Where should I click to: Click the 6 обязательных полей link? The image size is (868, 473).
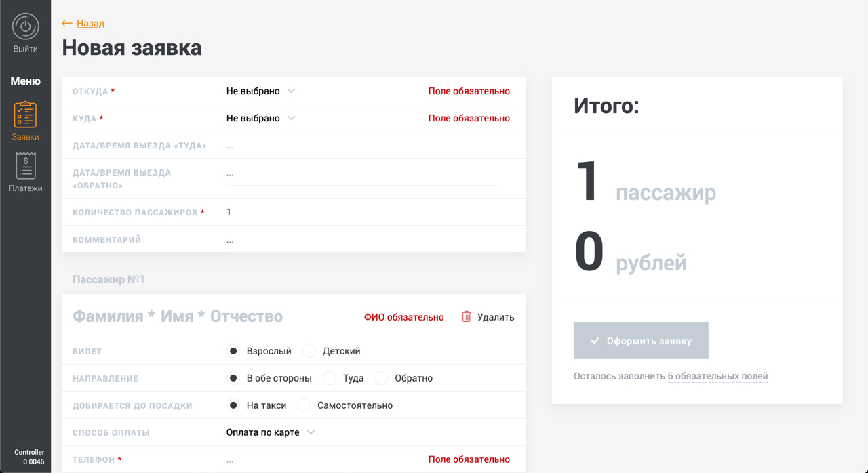click(x=717, y=376)
